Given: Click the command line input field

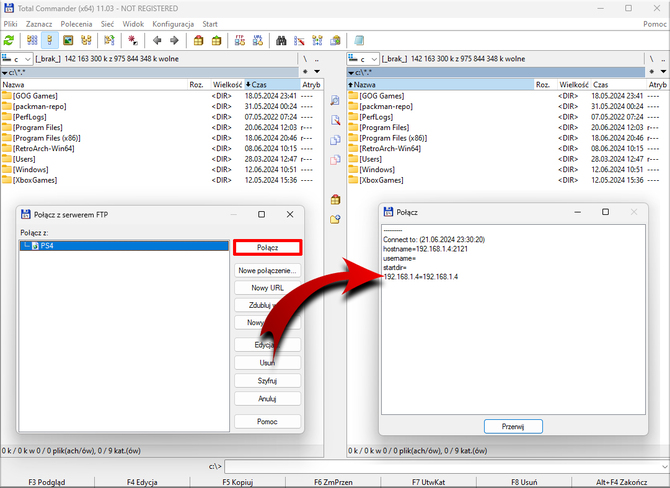Looking at the screenshot, I should coord(442,466).
